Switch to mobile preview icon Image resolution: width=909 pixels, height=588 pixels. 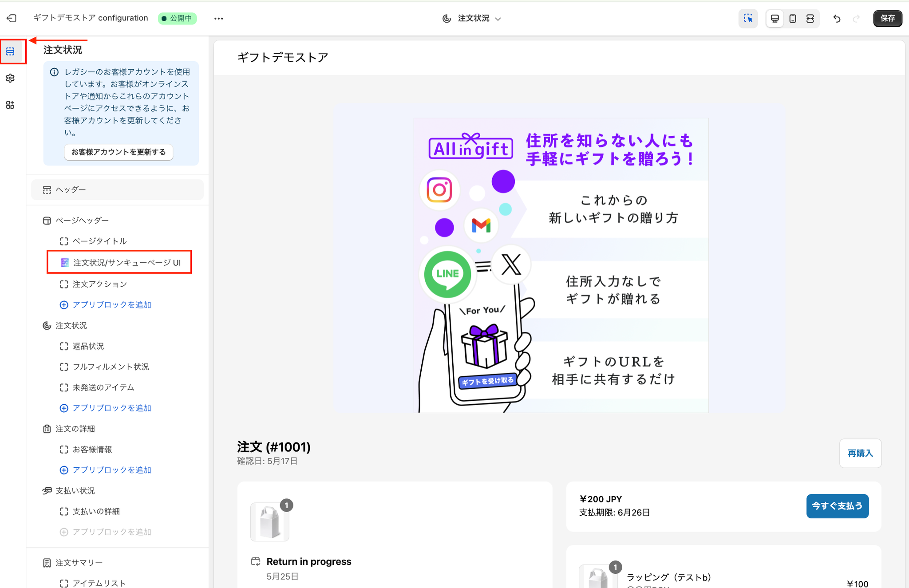click(x=793, y=18)
